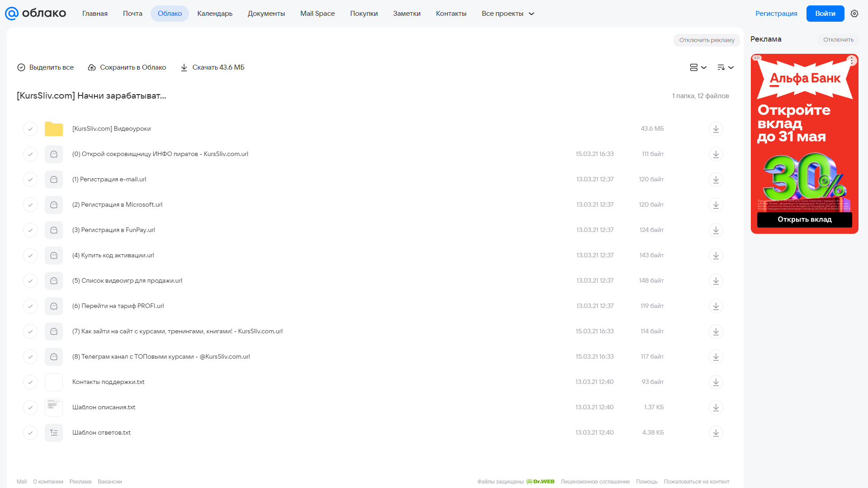Select checkbox for Регистрация e-mail.url

(30, 180)
